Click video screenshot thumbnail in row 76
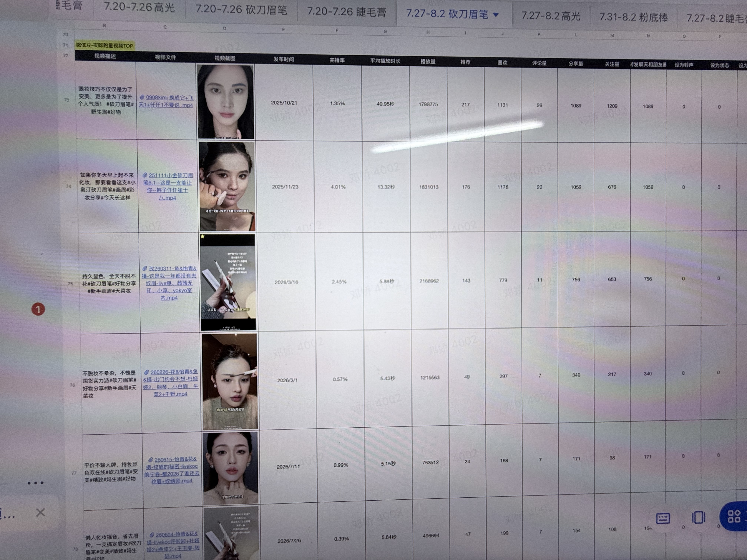This screenshot has width=747, height=560. click(230, 381)
